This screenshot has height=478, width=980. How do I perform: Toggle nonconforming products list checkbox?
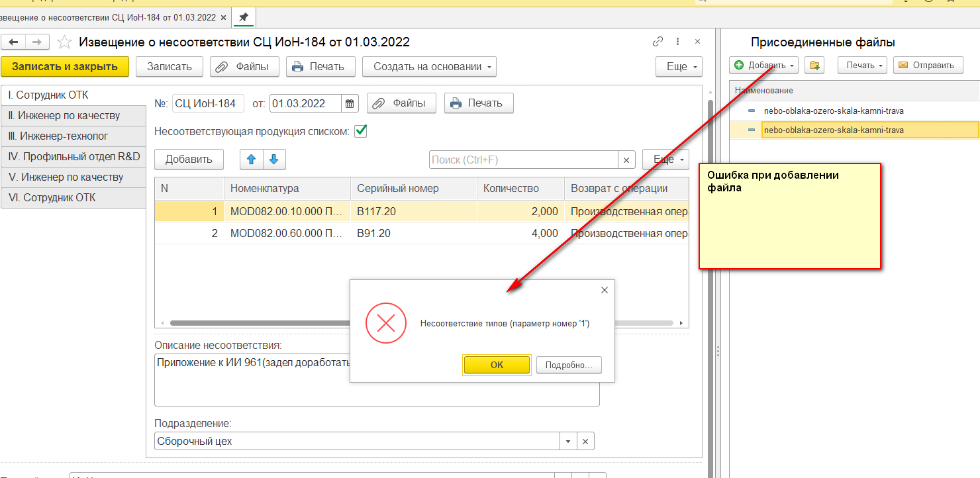coord(361,131)
